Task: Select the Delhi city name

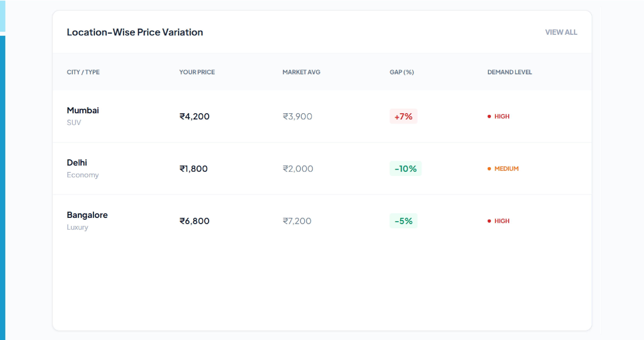Action: pyautogui.click(x=77, y=163)
